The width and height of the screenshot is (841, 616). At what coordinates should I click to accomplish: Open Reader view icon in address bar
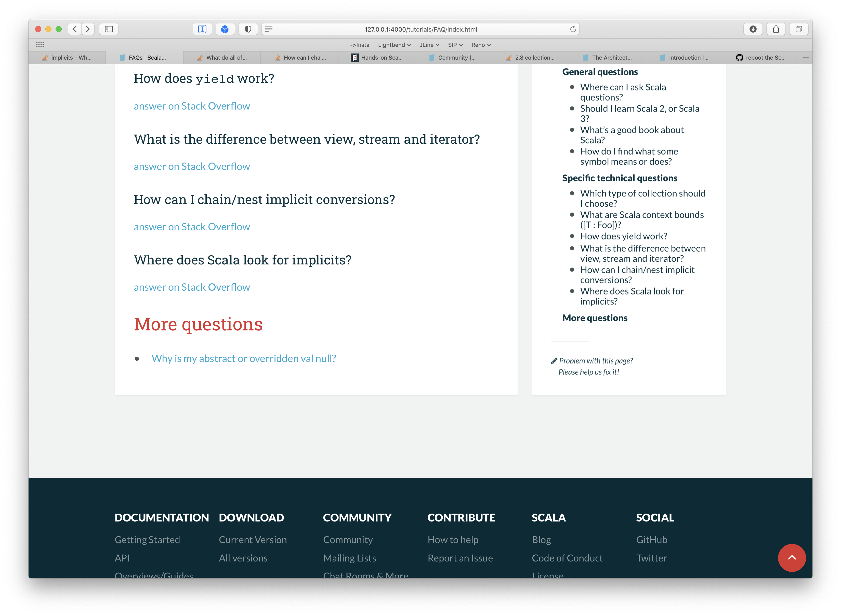[x=269, y=29]
